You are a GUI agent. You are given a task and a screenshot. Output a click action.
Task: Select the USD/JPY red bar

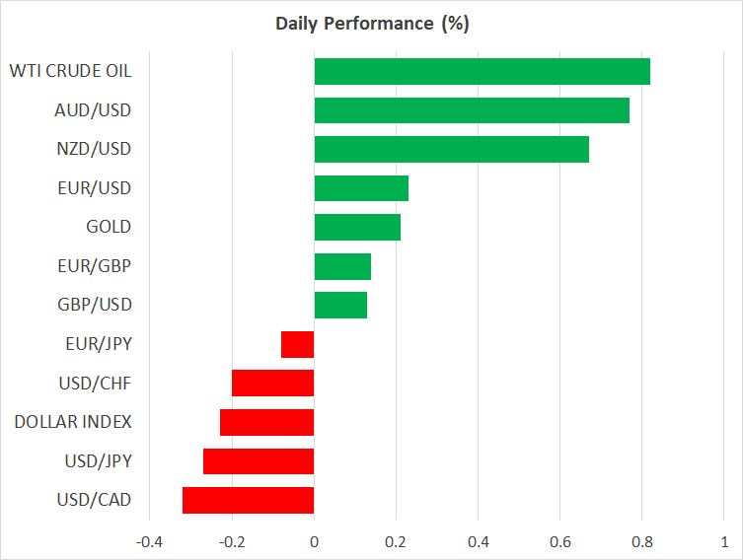tap(259, 461)
